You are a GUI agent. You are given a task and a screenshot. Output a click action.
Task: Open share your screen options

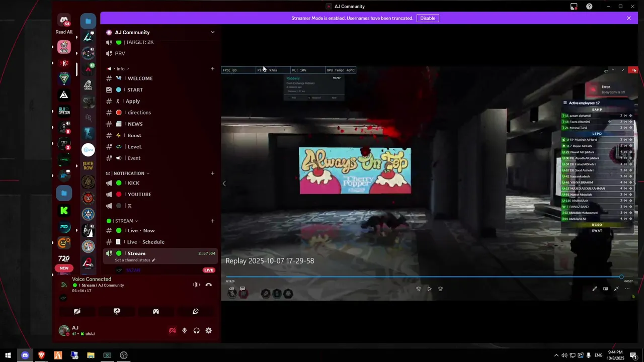pyautogui.click(x=117, y=311)
